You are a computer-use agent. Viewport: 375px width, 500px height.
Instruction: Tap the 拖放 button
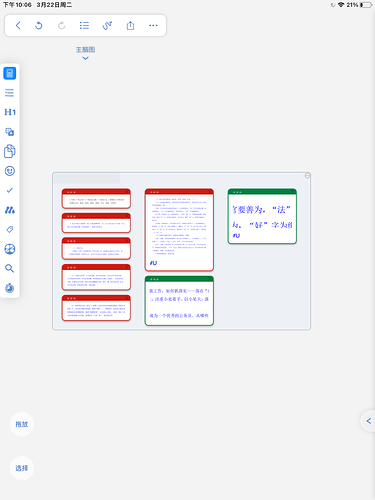(22, 424)
